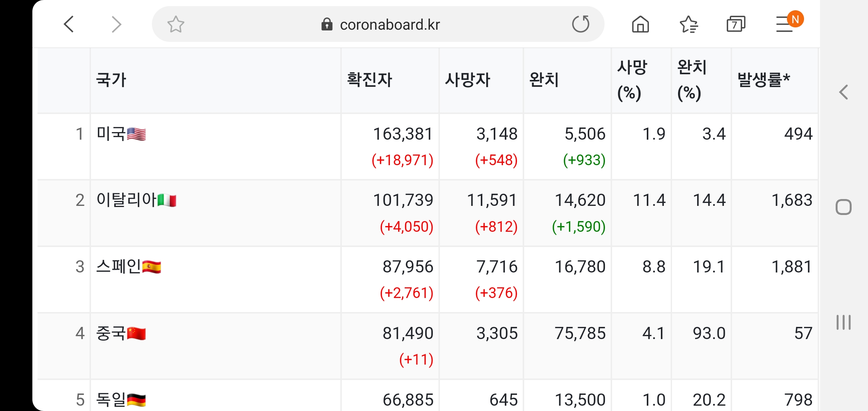Reload the coronaboard.kr page
The height and width of the screenshot is (411, 868).
[x=580, y=24]
